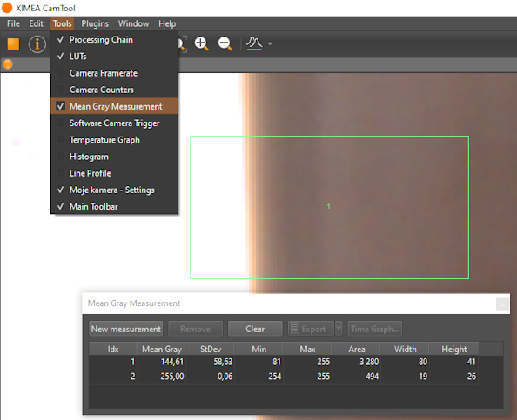Open the Plugins menu

pyautogui.click(x=95, y=23)
